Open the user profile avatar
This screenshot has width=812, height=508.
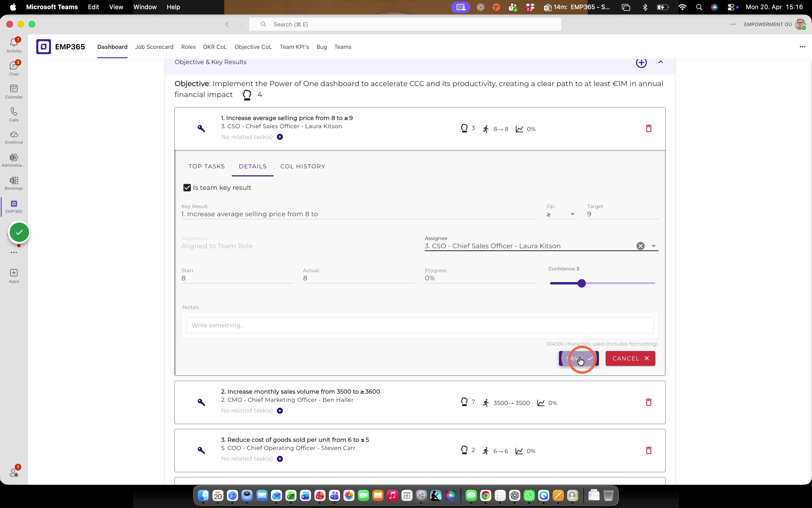800,24
